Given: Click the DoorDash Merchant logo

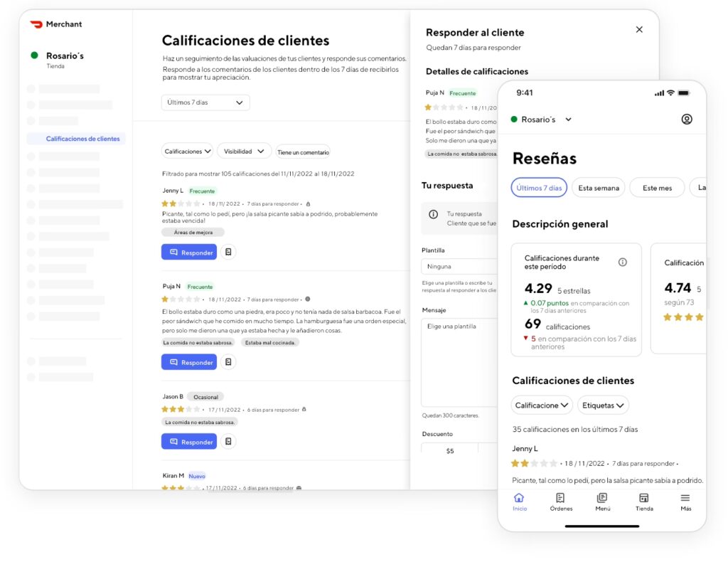Looking at the screenshot, I should 55,24.
